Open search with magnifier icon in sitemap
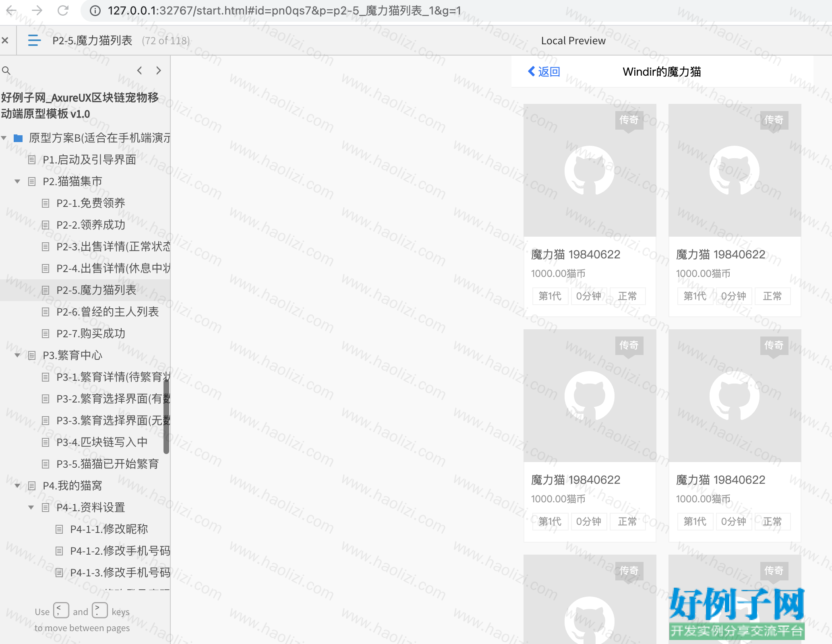This screenshot has height=644, width=832. click(6, 71)
